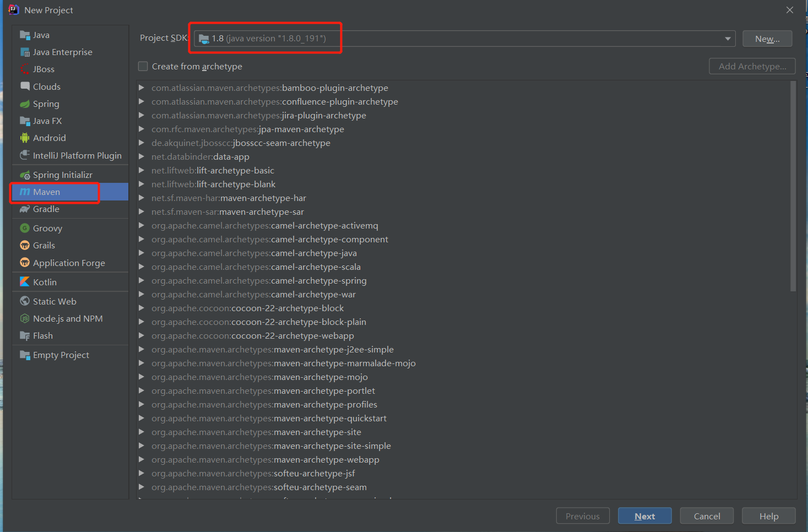This screenshot has height=532, width=808.
Task: Expand jbosscc-seam-archetype entry
Action: [142, 143]
